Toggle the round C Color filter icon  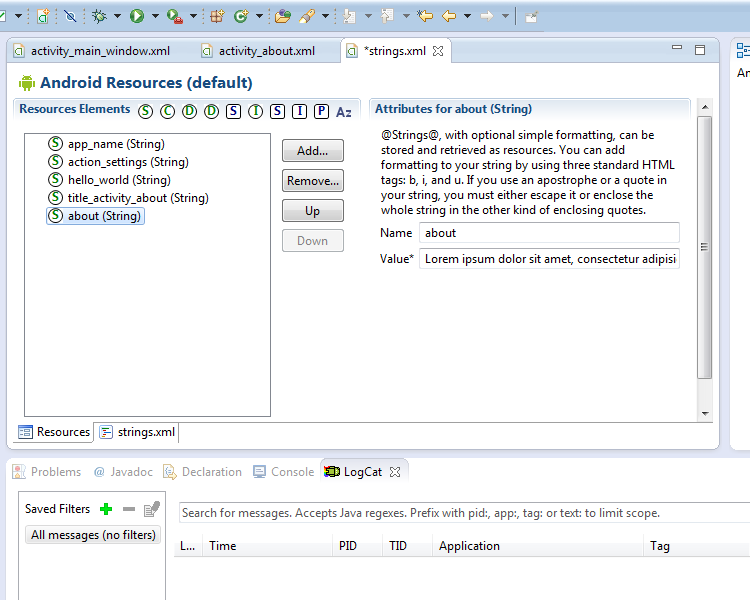(x=167, y=111)
